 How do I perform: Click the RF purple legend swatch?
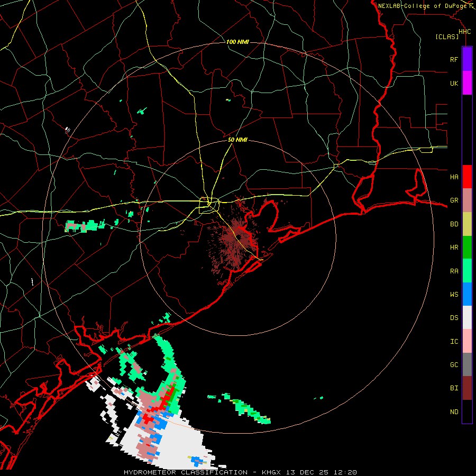click(467, 59)
